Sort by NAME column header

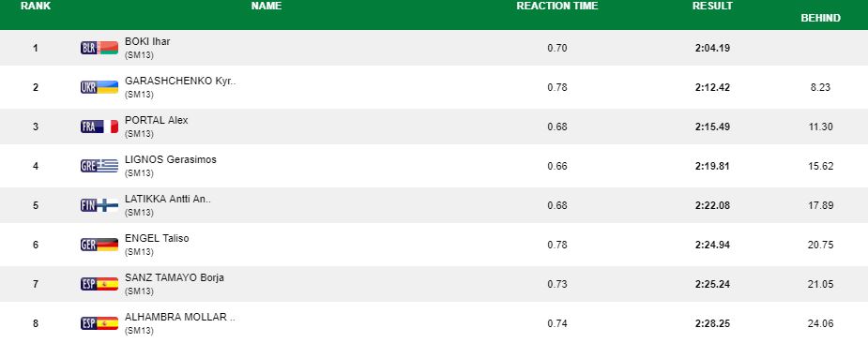click(x=266, y=6)
